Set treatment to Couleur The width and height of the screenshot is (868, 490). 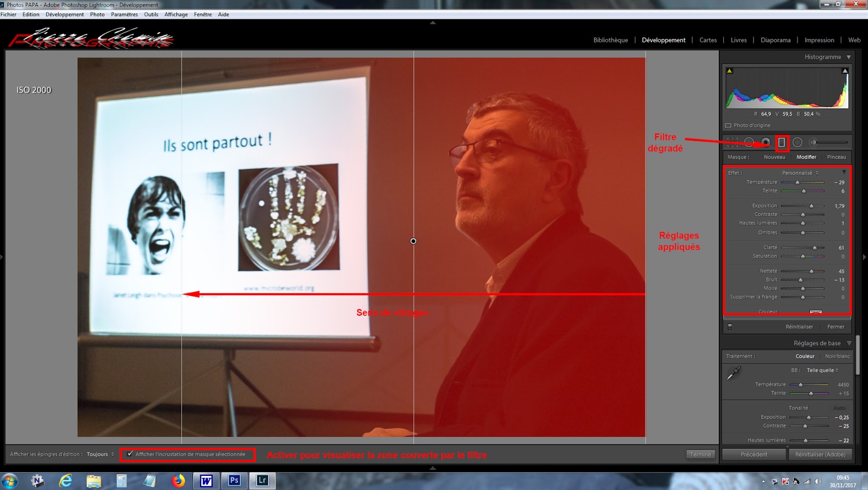pyautogui.click(x=805, y=357)
